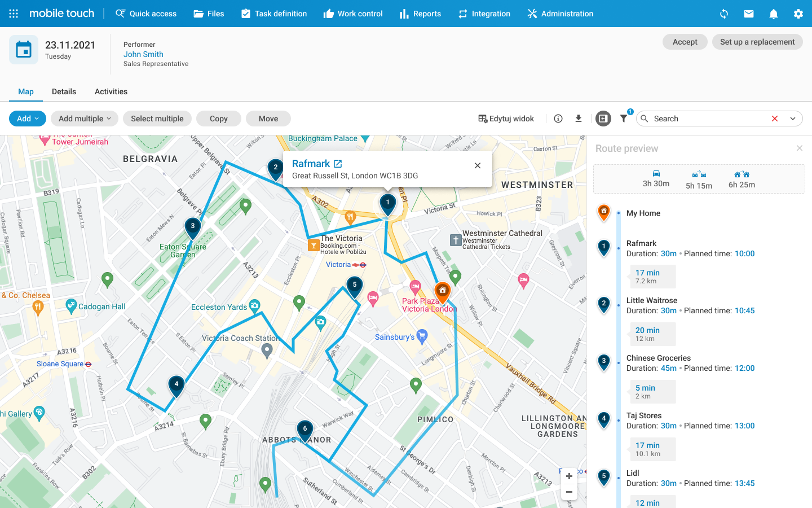Toggle the side panel layout icon
The height and width of the screenshot is (508, 812).
603,119
